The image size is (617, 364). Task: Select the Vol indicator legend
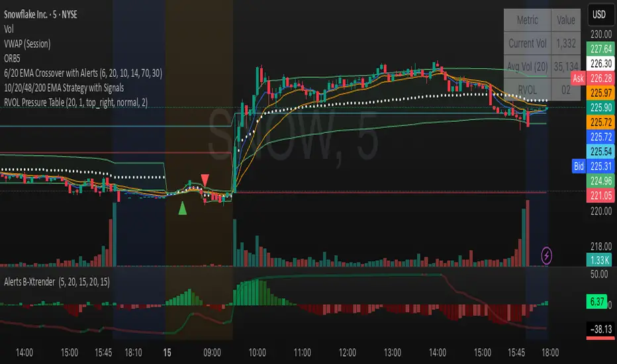click(x=9, y=29)
